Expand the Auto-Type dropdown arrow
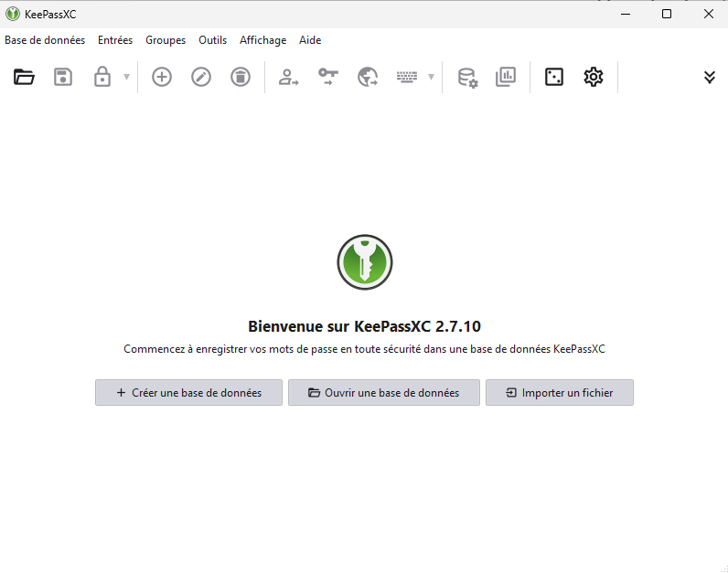 (431, 77)
